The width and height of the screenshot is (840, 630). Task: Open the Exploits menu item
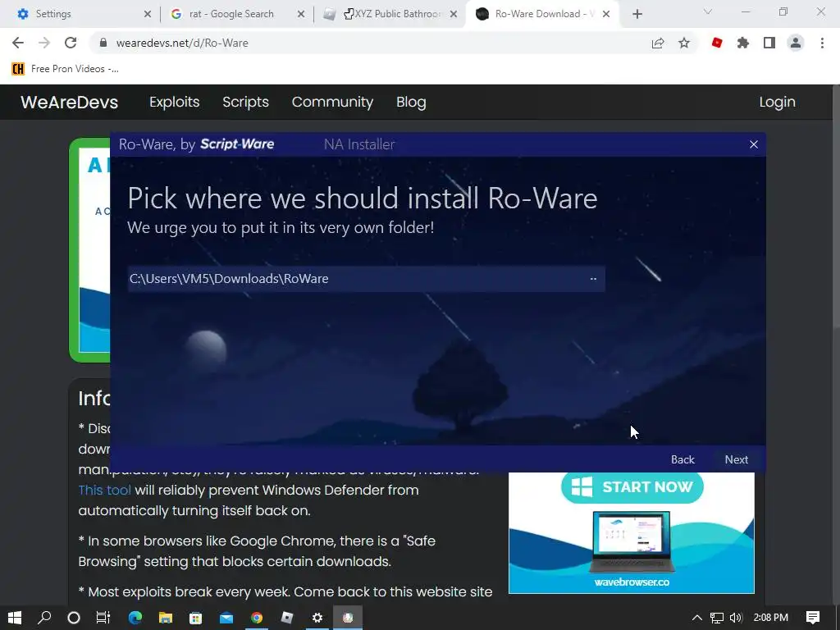pos(174,102)
